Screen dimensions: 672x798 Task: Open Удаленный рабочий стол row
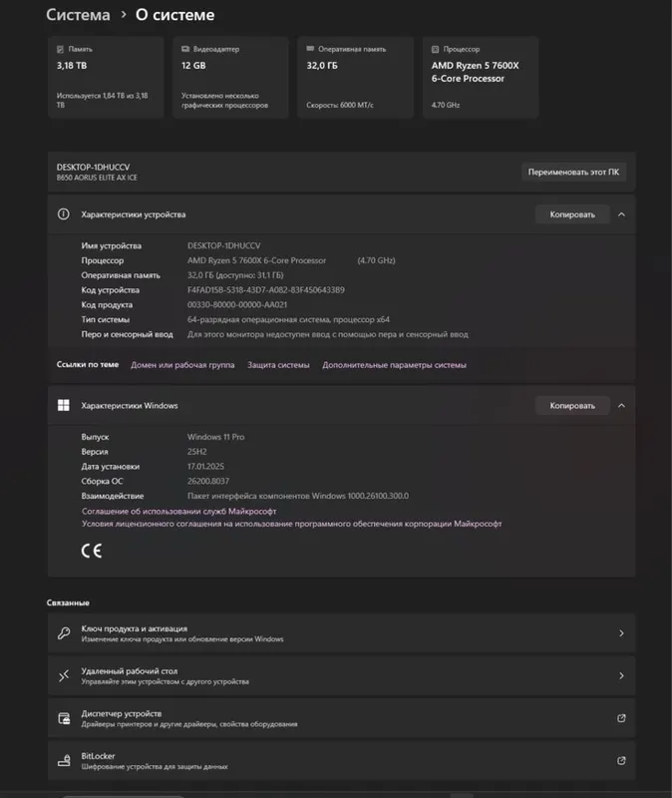pos(341,676)
